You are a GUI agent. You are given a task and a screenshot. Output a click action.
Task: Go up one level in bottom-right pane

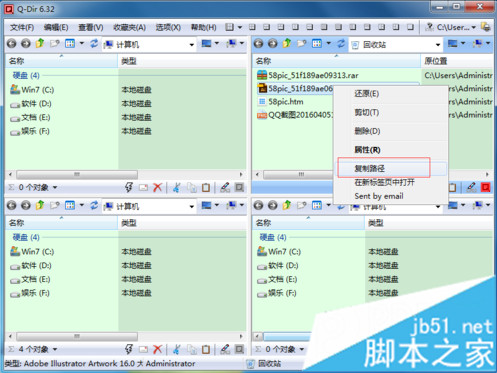287,205
